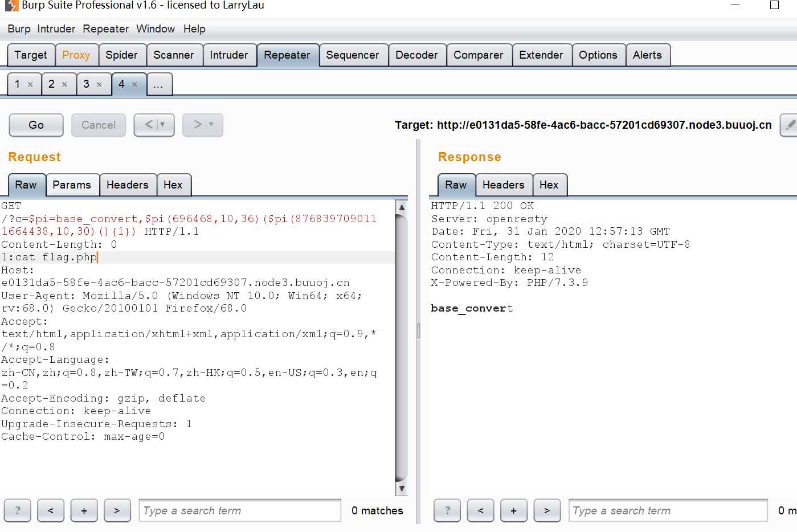Click next match button in response search
The width and height of the screenshot is (797, 532).
tap(547, 510)
